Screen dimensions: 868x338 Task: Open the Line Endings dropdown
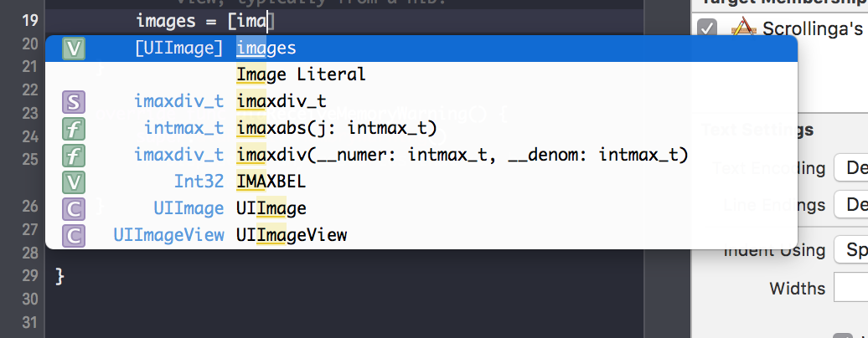[850, 205]
